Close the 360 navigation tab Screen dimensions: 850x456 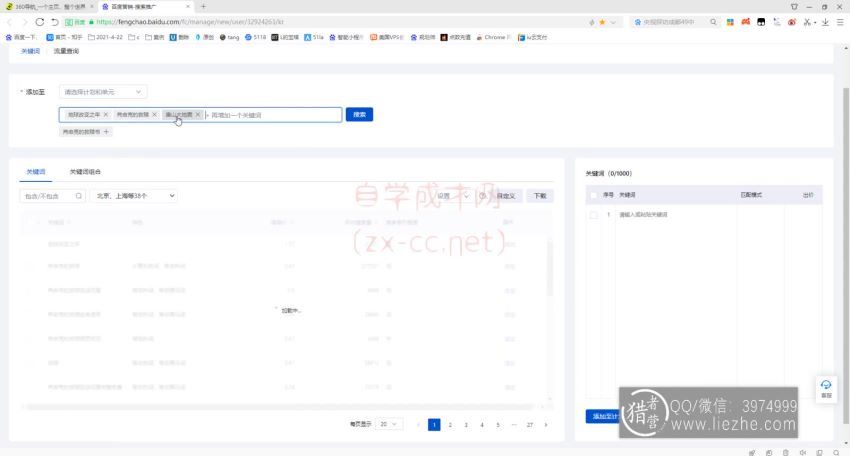[x=92, y=7]
